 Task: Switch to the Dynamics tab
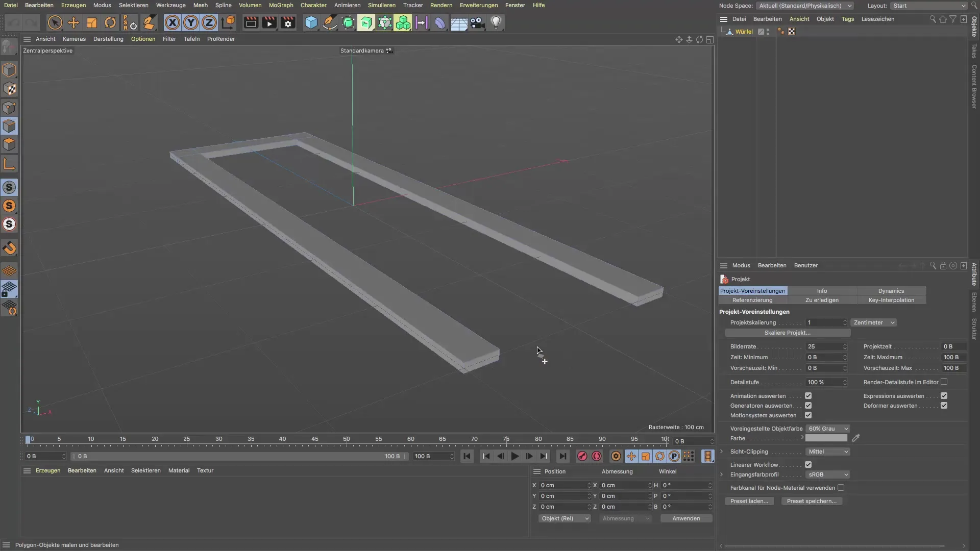891,291
